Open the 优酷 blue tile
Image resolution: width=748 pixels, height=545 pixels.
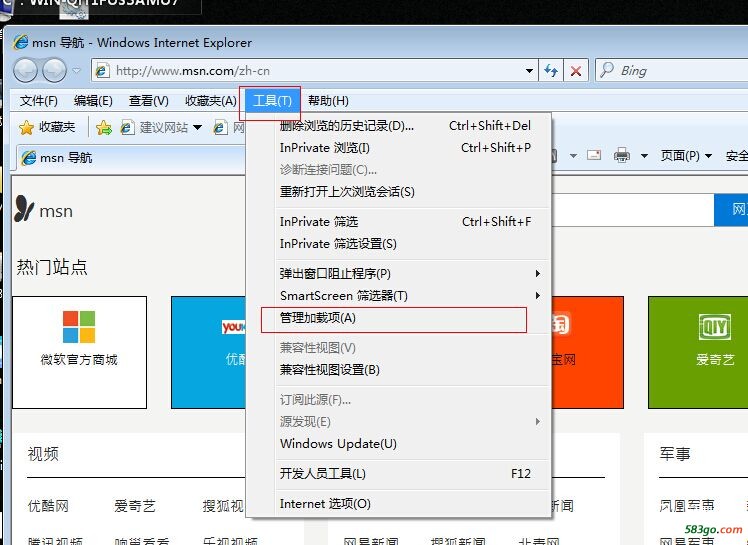click(x=208, y=352)
